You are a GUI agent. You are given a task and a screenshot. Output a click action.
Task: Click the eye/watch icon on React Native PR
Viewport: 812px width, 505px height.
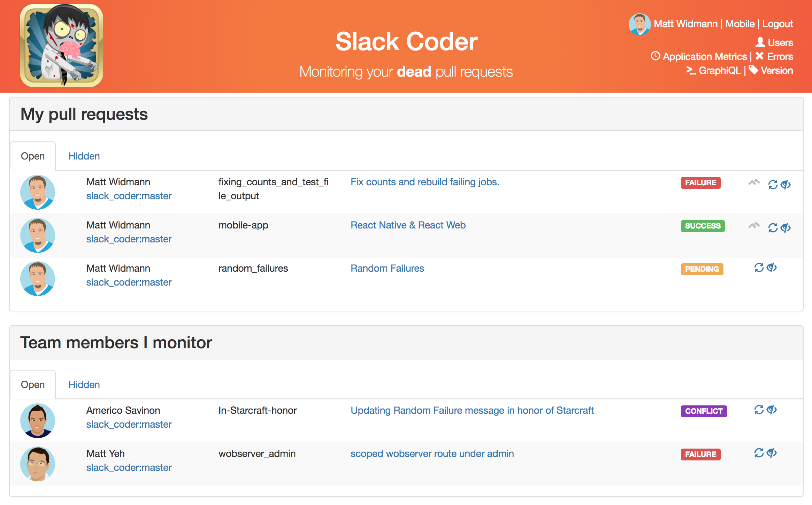pos(786,226)
